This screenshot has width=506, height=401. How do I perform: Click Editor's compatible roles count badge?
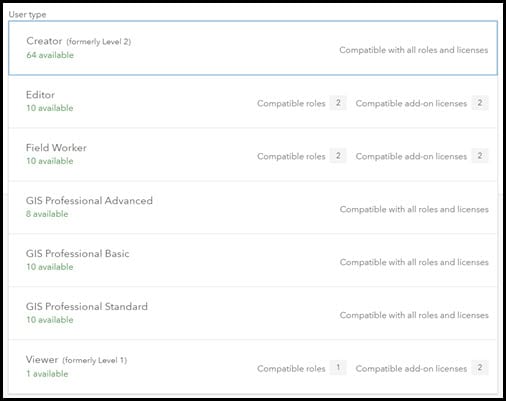(338, 103)
